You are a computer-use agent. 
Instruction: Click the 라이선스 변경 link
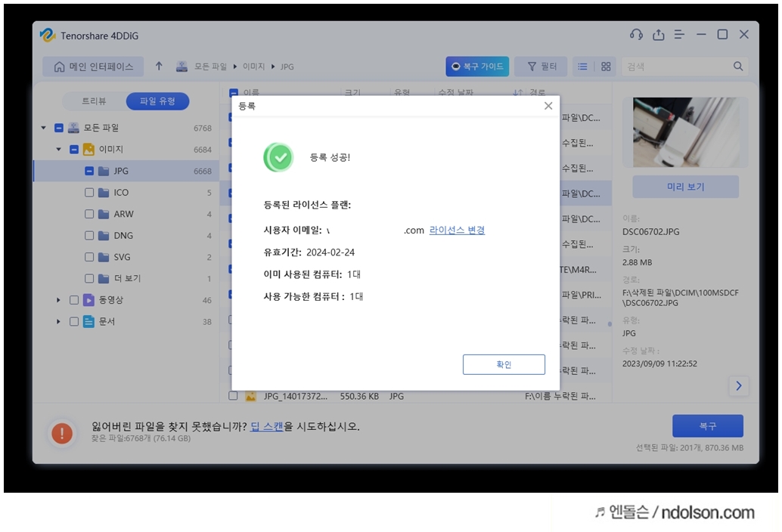[x=457, y=230]
